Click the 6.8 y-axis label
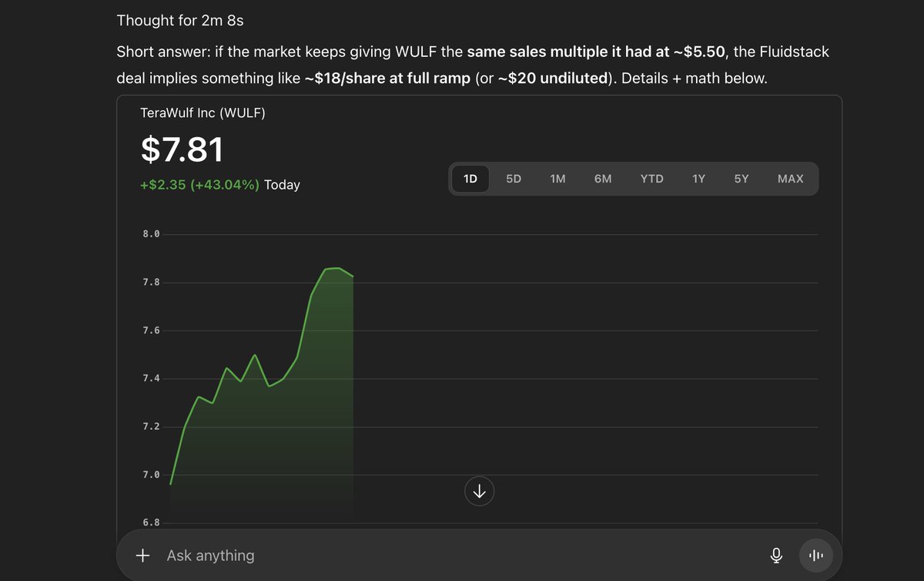924x581 pixels. click(x=151, y=522)
